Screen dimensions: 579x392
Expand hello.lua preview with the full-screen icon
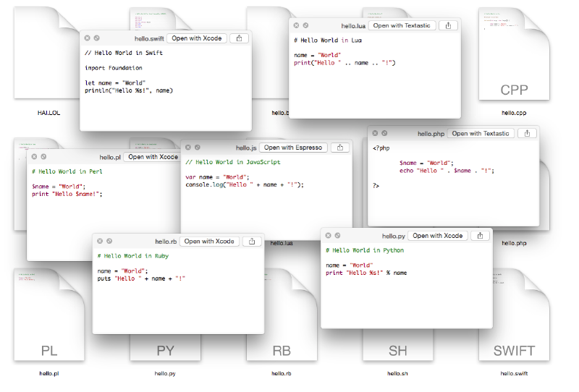(305, 25)
